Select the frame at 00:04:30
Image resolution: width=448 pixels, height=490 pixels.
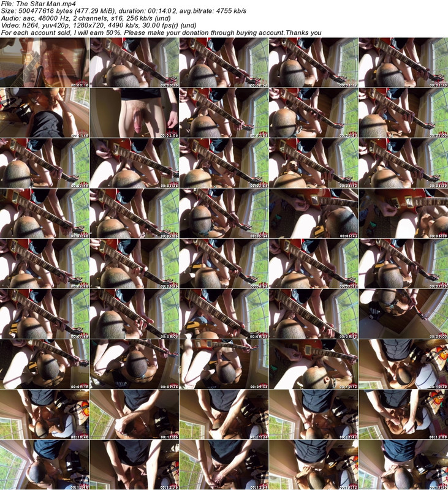point(403,163)
